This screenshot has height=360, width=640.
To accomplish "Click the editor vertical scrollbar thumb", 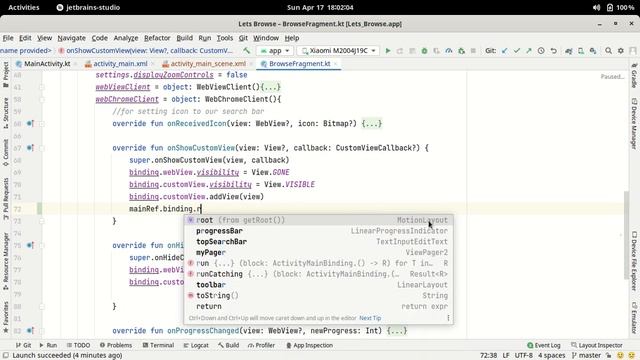I will (x=627, y=236).
